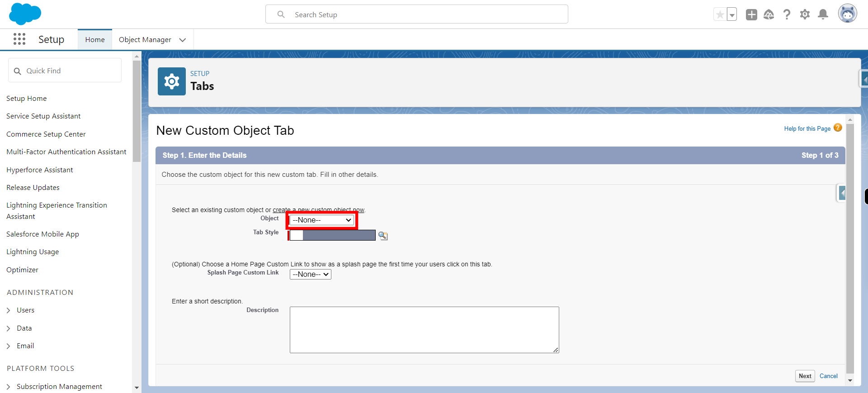868x393 pixels.
Task: Click the Salesforce cloud logo
Action: coord(25,14)
